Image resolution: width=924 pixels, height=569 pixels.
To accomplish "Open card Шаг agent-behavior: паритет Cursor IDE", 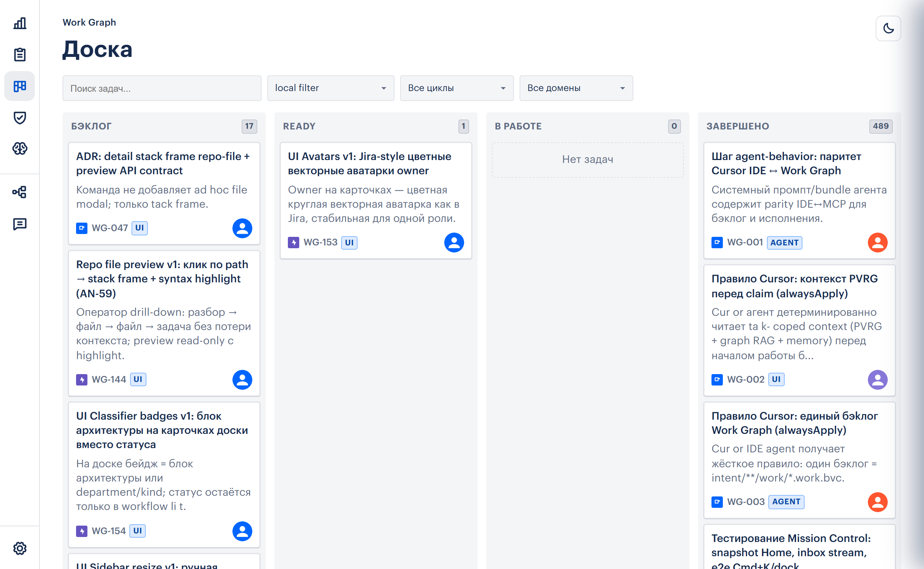I will click(799, 201).
